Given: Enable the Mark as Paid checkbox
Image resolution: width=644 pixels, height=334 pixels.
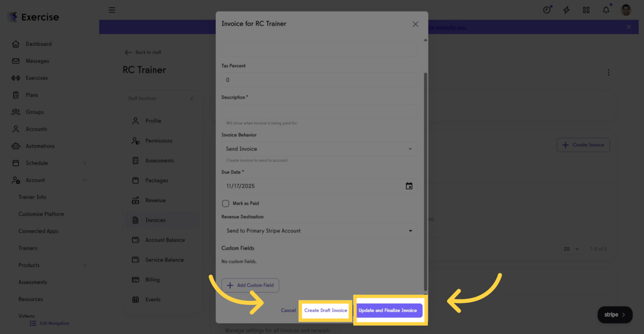Looking at the screenshot, I should click(x=225, y=203).
